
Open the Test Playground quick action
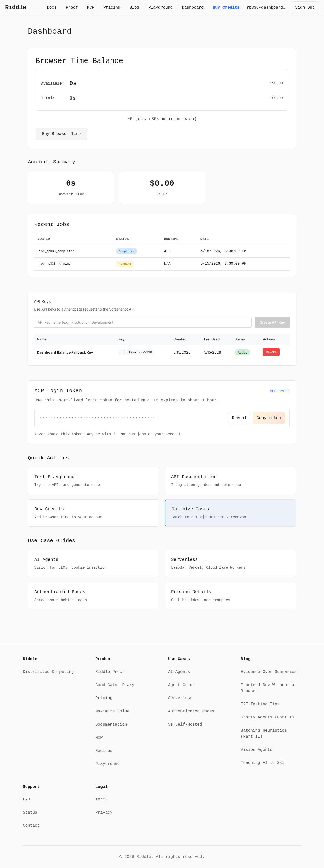pos(93,481)
